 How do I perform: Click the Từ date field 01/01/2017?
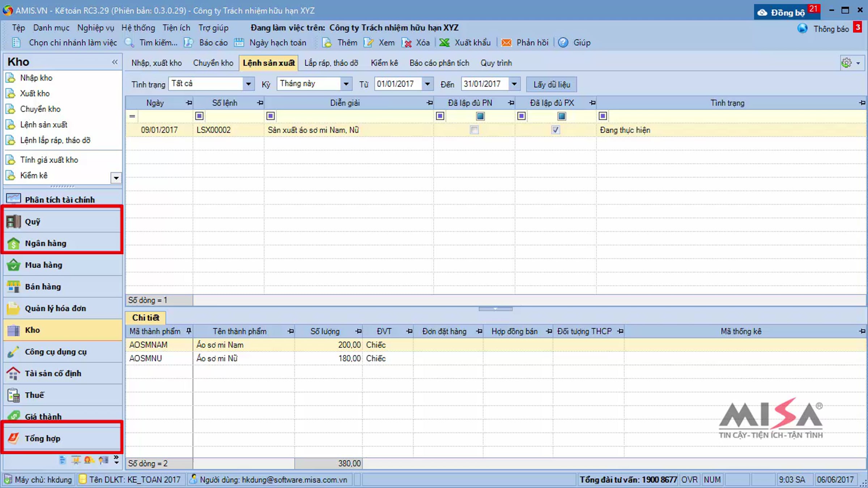(398, 84)
